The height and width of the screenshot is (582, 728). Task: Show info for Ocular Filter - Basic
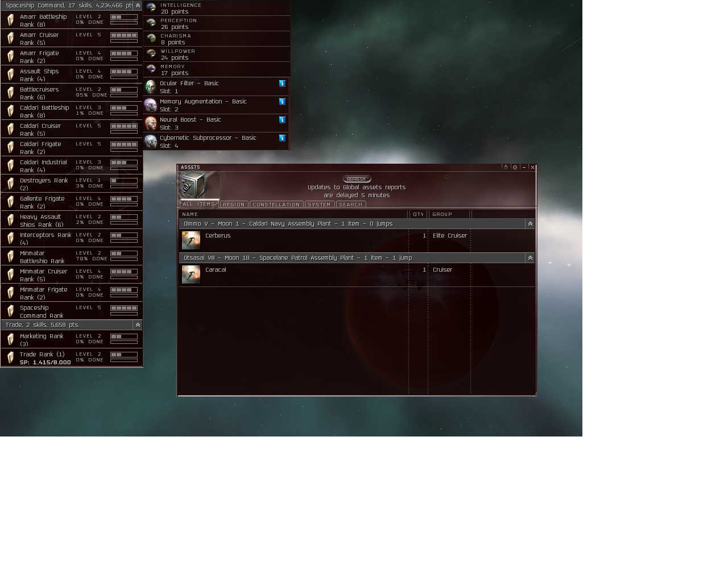point(282,84)
